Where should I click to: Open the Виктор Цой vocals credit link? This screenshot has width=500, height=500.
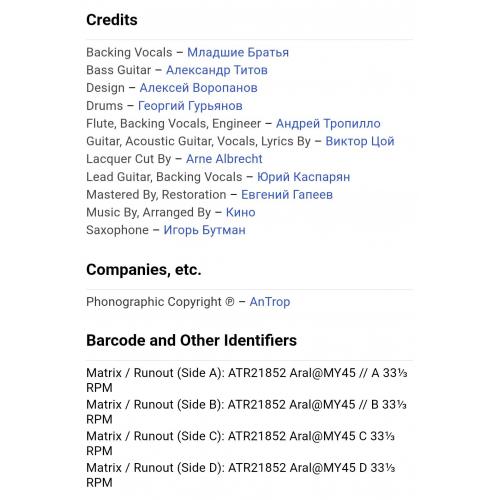pyautogui.click(x=360, y=141)
